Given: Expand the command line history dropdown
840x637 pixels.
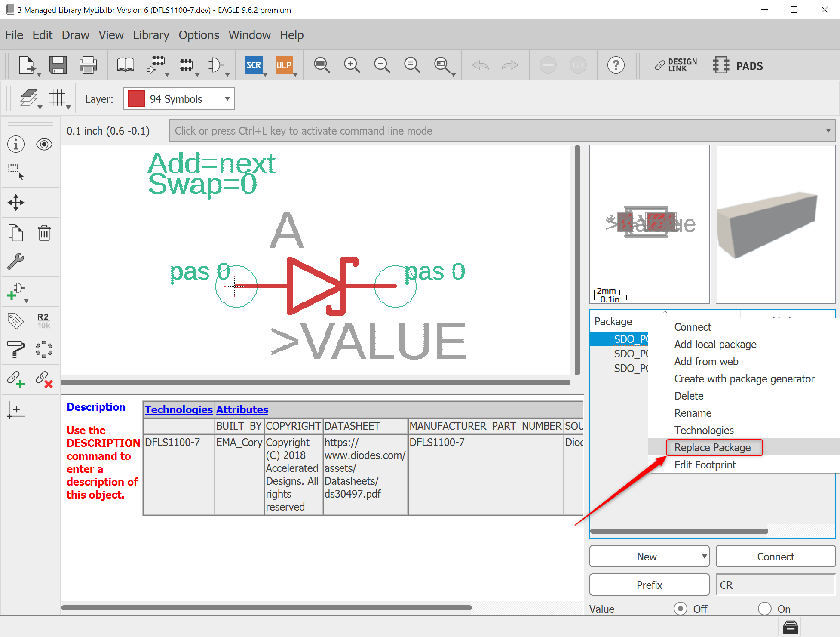Looking at the screenshot, I should [x=828, y=131].
